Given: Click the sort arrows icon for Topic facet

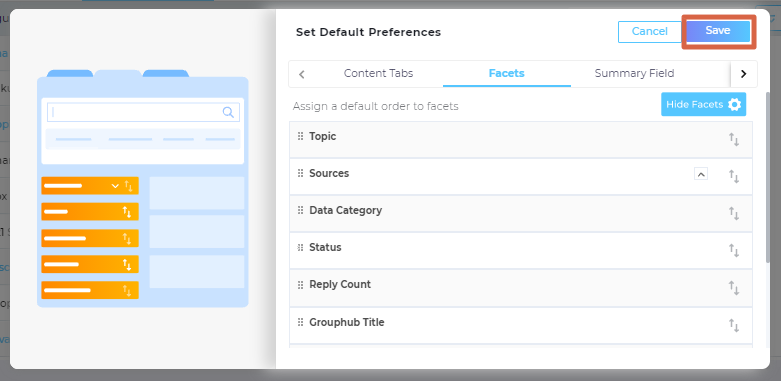Looking at the screenshot, I should (734, 139).
